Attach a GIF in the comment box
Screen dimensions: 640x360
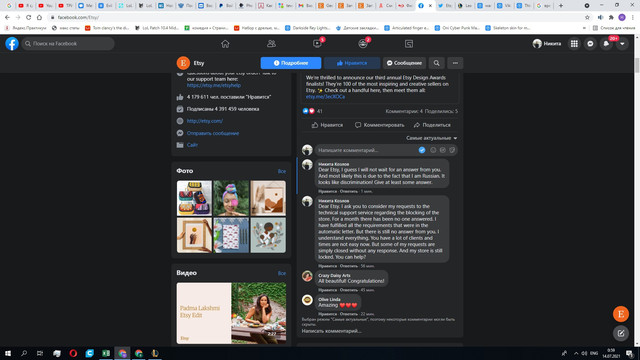pyautogui.click(x=442, y=150)
